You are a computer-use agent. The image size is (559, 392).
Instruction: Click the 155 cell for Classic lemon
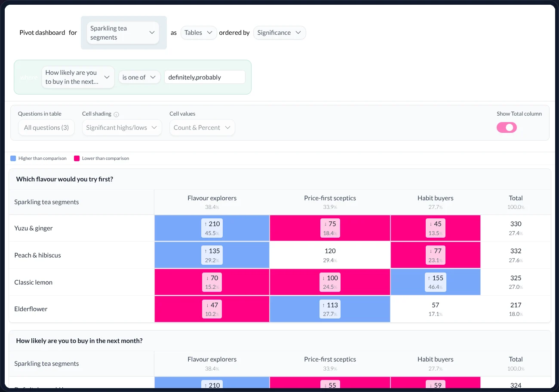tap(436, 282)
